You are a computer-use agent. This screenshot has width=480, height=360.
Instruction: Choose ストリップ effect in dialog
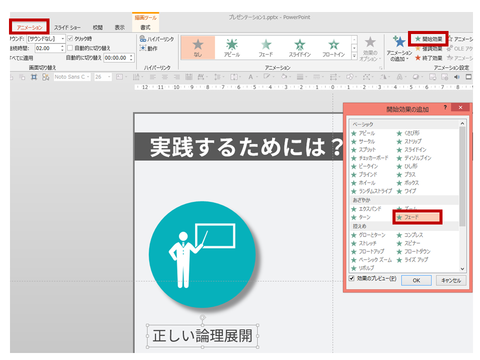tap(409, 142)
